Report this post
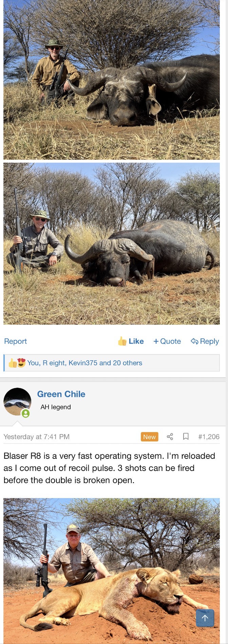 point(15,341)
